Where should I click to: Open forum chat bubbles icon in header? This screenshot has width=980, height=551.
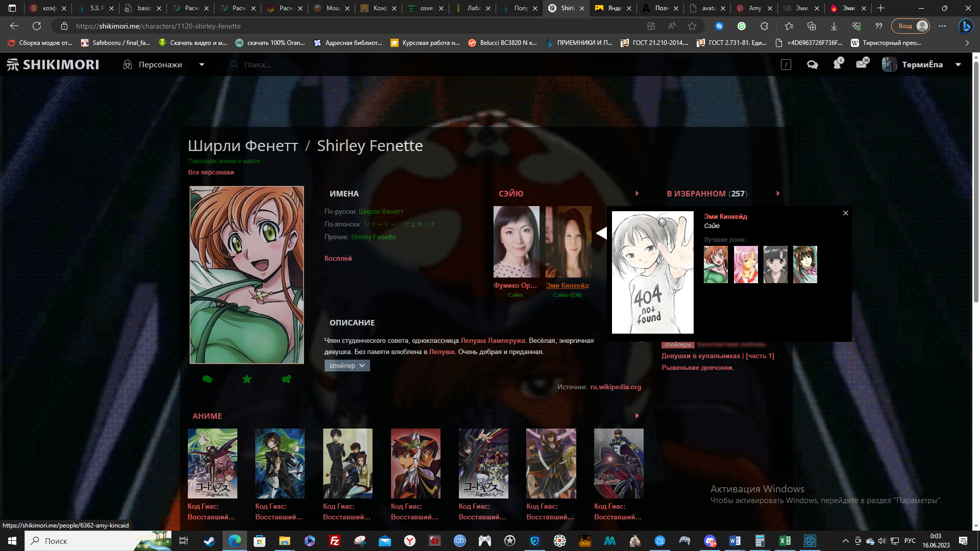(812, 65)
